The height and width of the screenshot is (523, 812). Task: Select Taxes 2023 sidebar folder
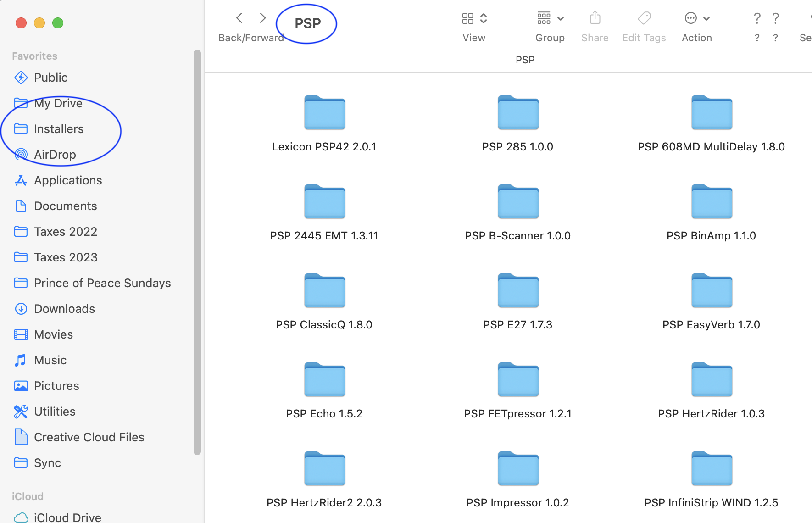pyautogui.click(x=66, y=257)
